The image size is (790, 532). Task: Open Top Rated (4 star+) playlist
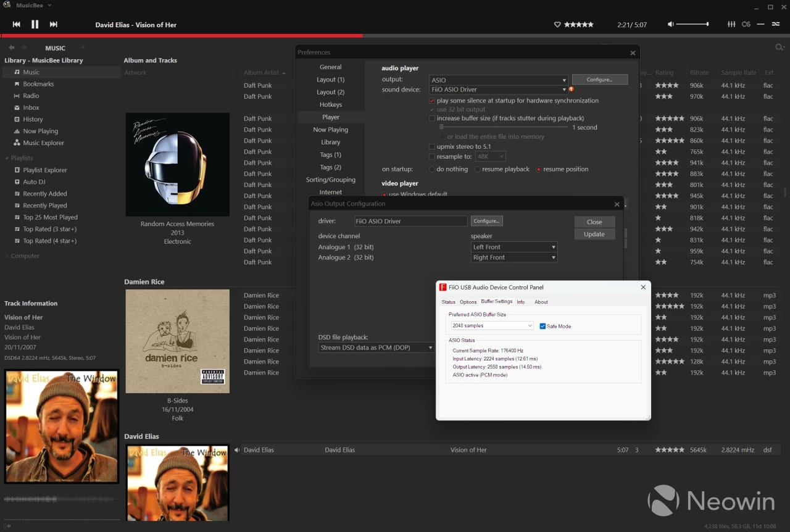49,241
